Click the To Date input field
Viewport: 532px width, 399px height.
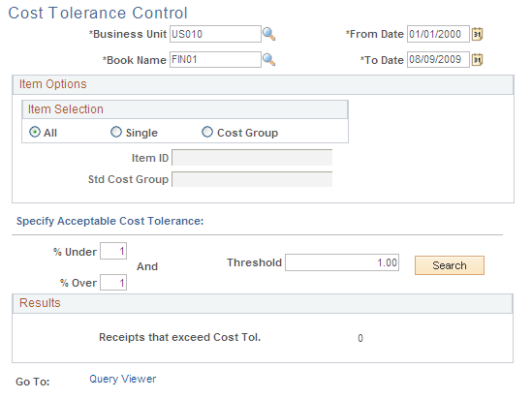438,59
